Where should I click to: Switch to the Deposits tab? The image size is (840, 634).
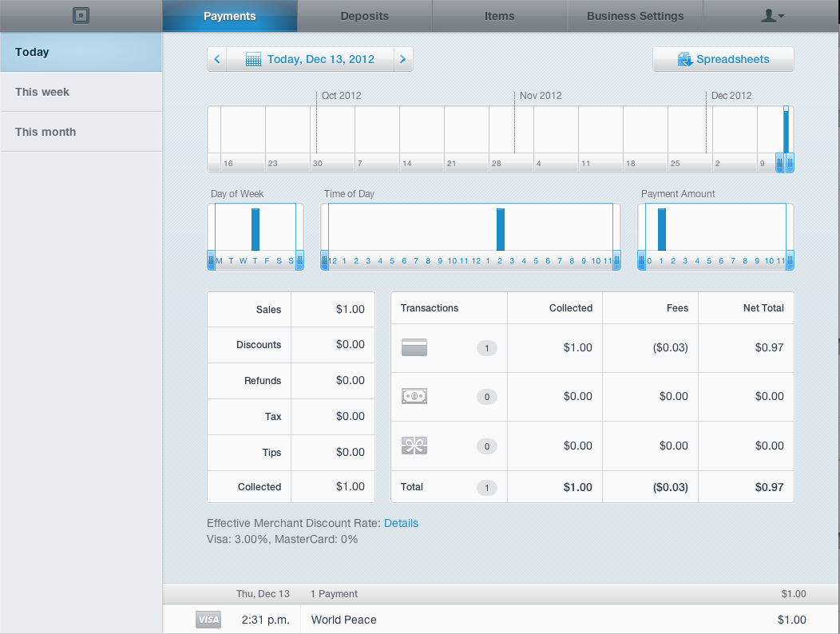click(363, 15)
